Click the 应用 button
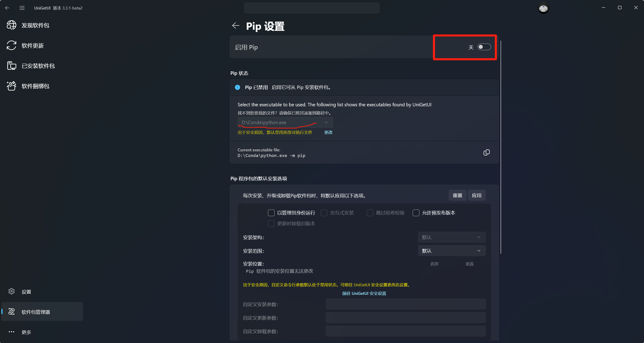This screenshot has width=644, height=343. (476, 195)
